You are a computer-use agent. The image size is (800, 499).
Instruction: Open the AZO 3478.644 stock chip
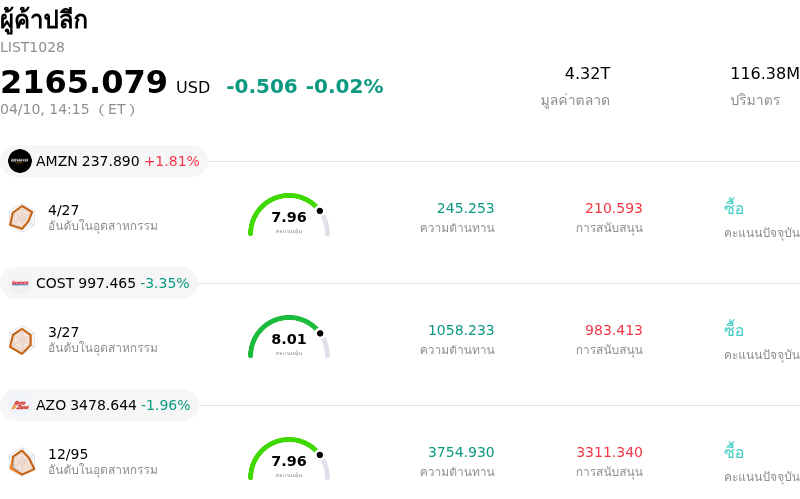click(100, 405)
